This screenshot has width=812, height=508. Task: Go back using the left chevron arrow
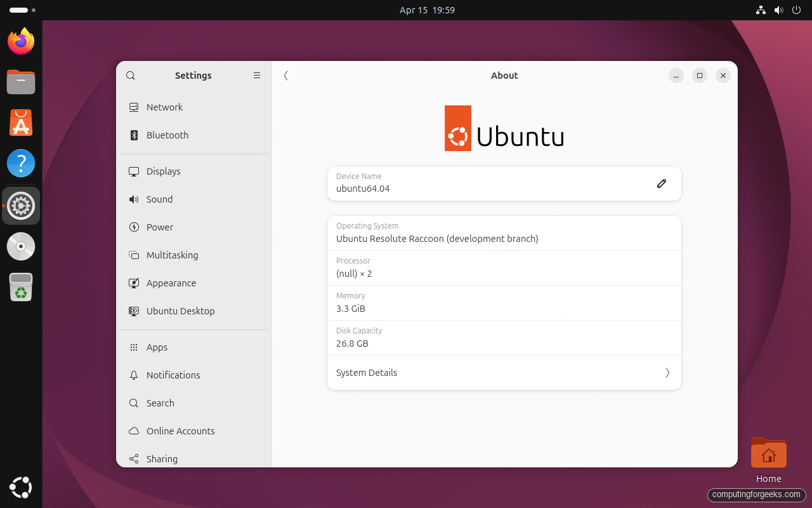point(285,76)
